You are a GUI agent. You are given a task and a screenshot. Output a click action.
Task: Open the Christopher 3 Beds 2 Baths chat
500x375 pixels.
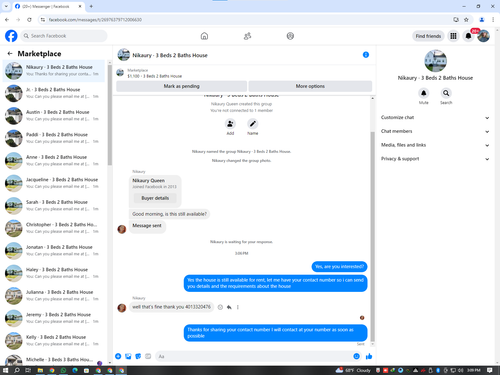click(54, 228)
